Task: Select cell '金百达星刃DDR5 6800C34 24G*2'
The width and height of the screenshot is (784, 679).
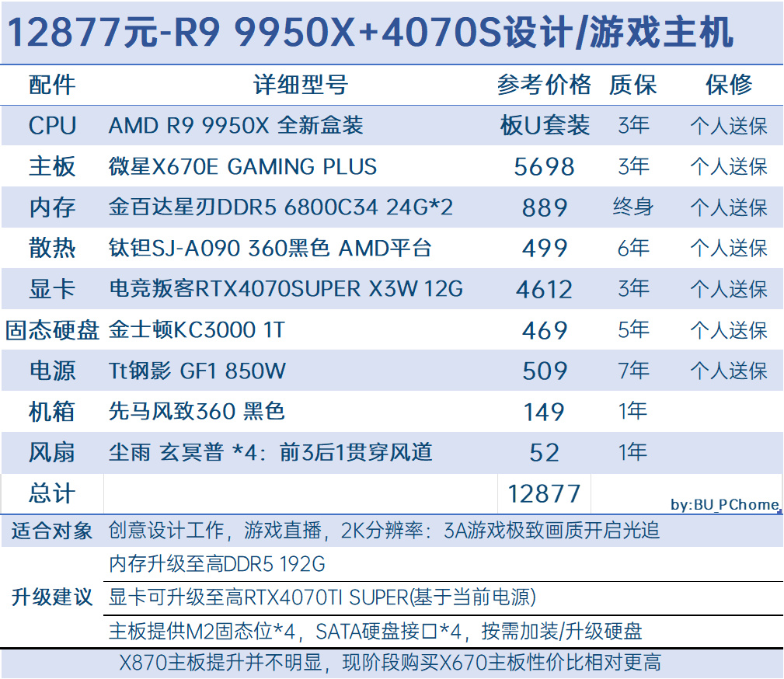Action: tap(281, 207)
